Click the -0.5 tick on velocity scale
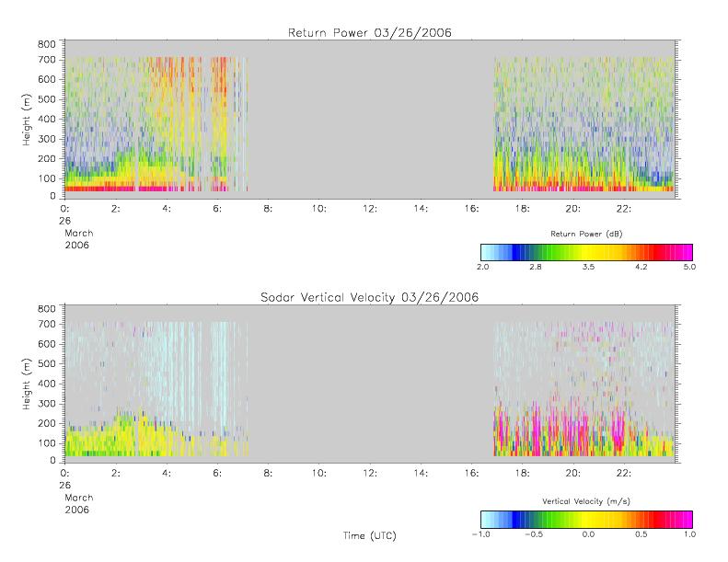Viewport: 728px width, 562px height. click(x=534, y=534)
